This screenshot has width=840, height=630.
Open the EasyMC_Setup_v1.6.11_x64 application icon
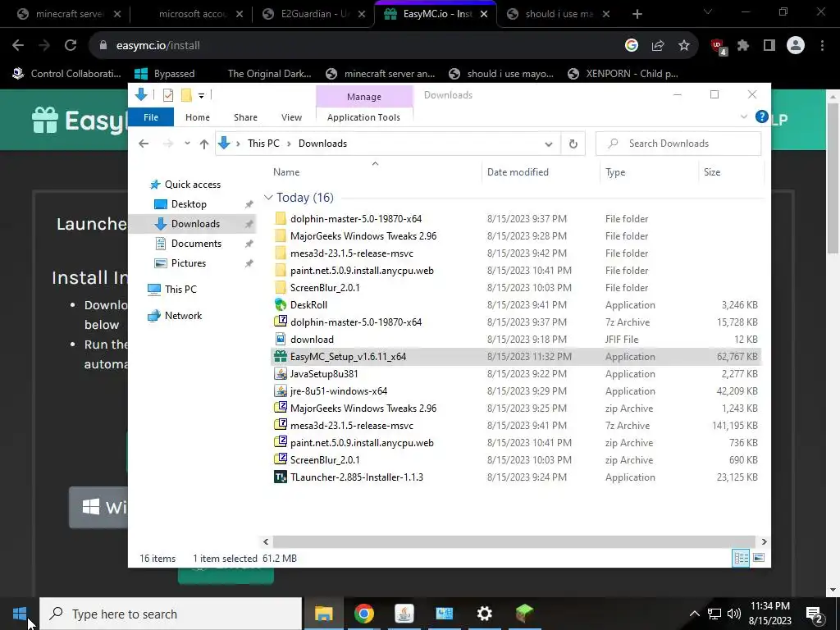281,356
